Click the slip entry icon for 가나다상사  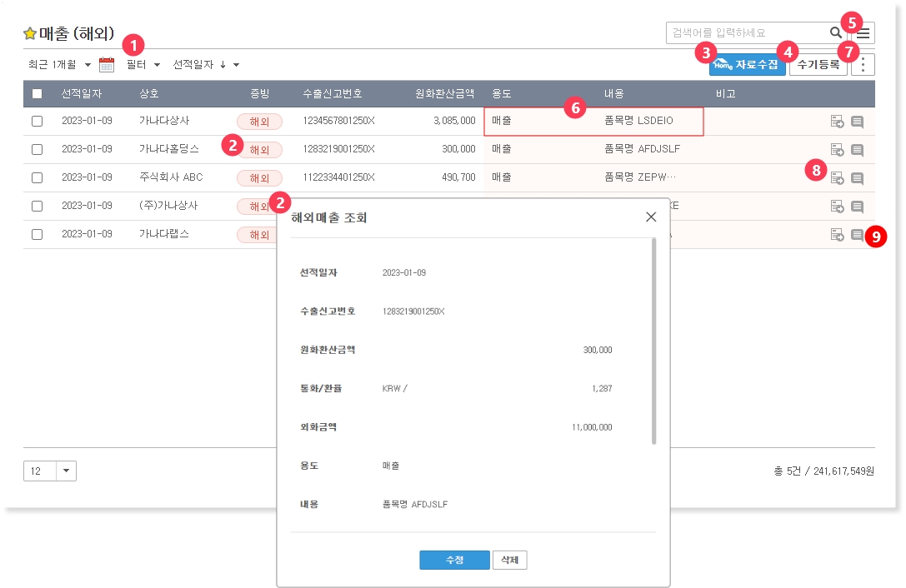pyautogui.click(x=837, y=122)
